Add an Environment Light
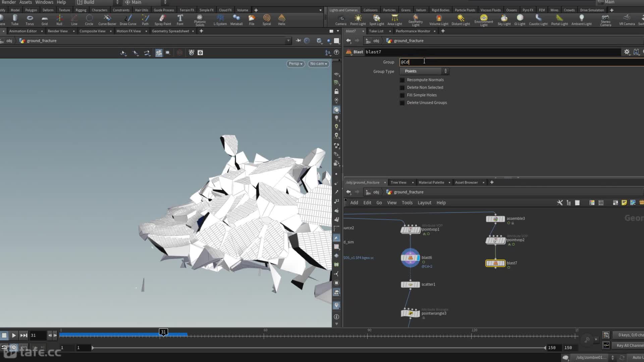644x362 pixels. (x=484, y=20)
